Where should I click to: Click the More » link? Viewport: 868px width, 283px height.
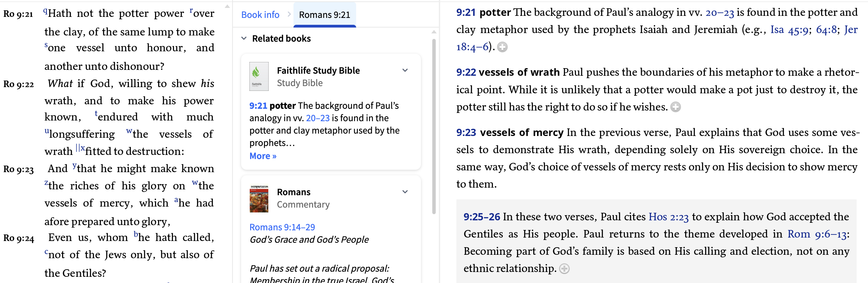point(263,156)
